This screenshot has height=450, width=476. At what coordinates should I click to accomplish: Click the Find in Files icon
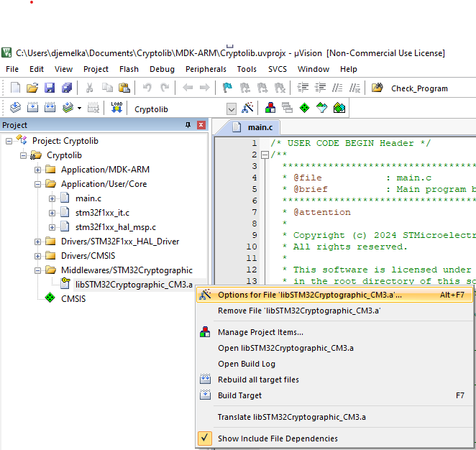(x=377, y=88)
